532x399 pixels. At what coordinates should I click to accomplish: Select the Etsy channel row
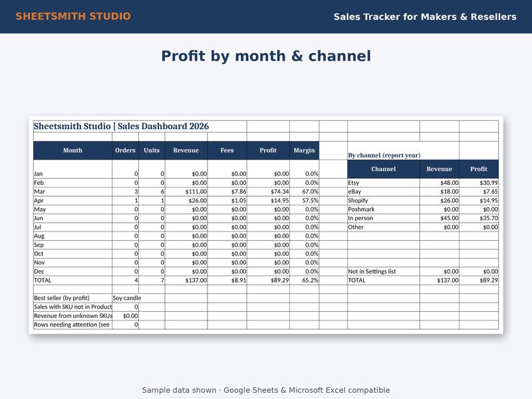[423, 182]
